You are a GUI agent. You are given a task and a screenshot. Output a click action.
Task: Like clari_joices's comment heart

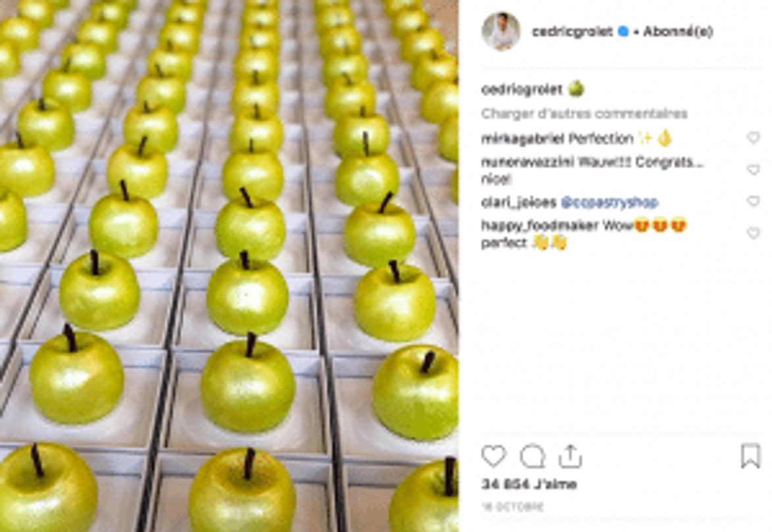pos(753,201)
